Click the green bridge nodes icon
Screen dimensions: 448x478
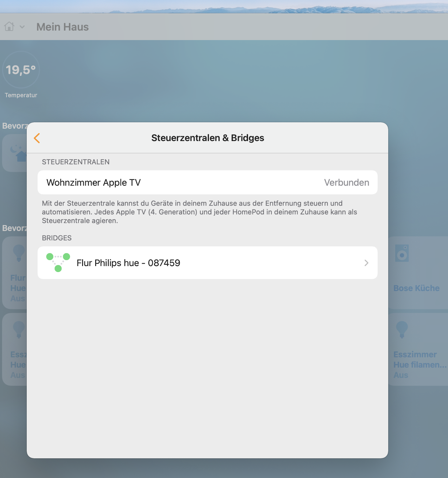pos(58,263)
